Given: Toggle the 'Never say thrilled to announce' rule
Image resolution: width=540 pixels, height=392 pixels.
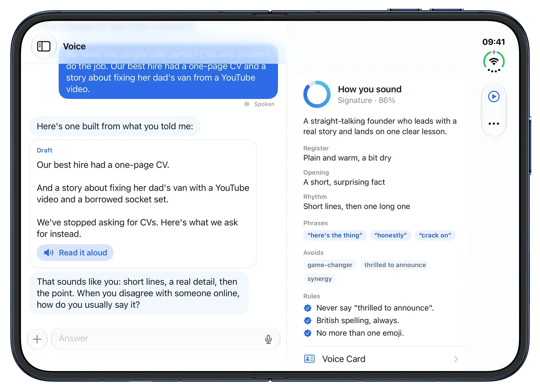Looking at the screenshot, I should pos(308,308).
